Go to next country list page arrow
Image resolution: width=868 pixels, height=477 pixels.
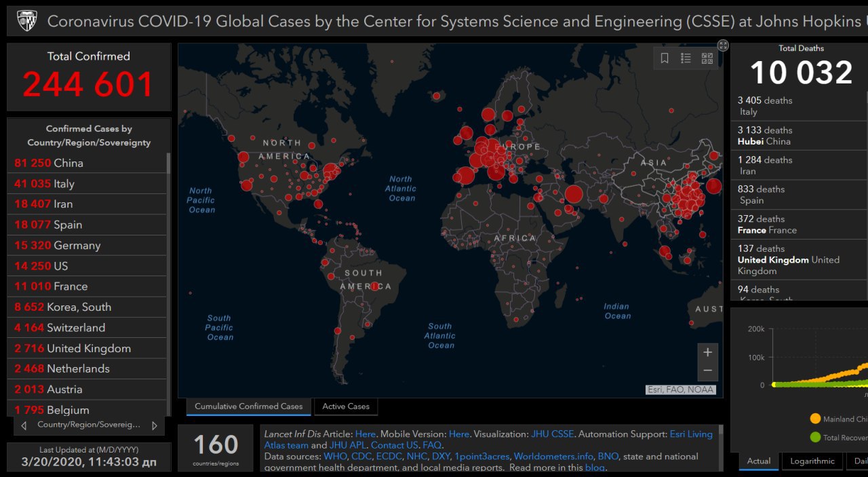pos(154,425)
